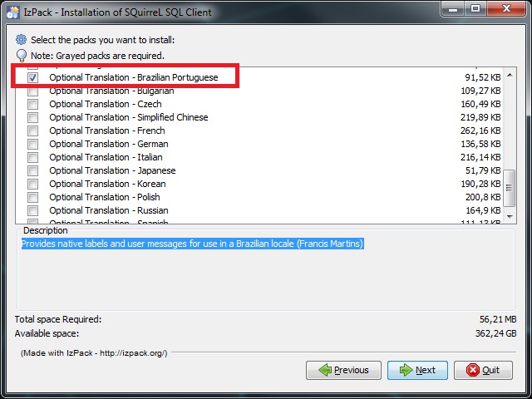Close the IzPack installer window
Viewport: 532px width, 399px height.
click(x=507, y=9)
